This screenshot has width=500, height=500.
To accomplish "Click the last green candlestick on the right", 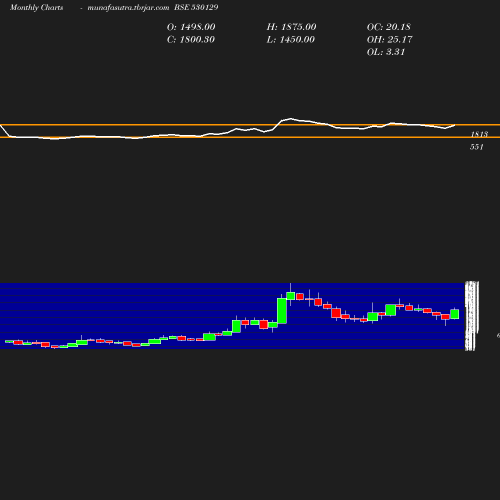I will [x=454, y=314].
